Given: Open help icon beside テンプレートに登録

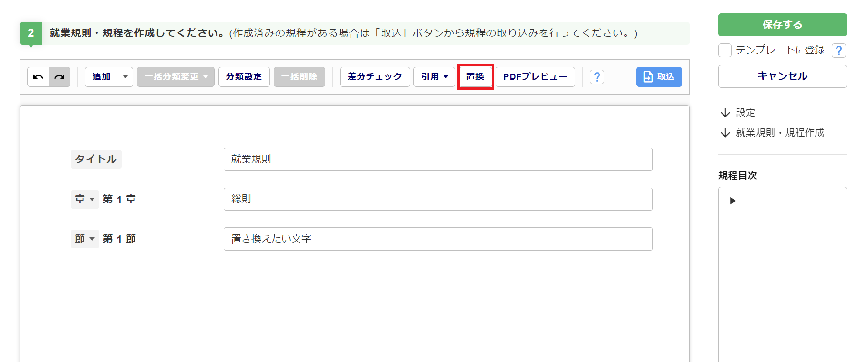Looking at the screenshot, I should click(x=839, y=50).
